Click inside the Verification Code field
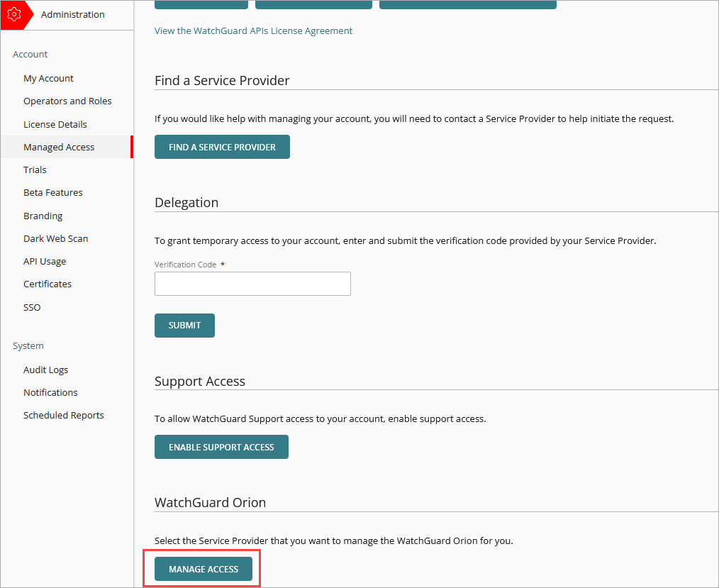719x588 pixels. point(252,283)
